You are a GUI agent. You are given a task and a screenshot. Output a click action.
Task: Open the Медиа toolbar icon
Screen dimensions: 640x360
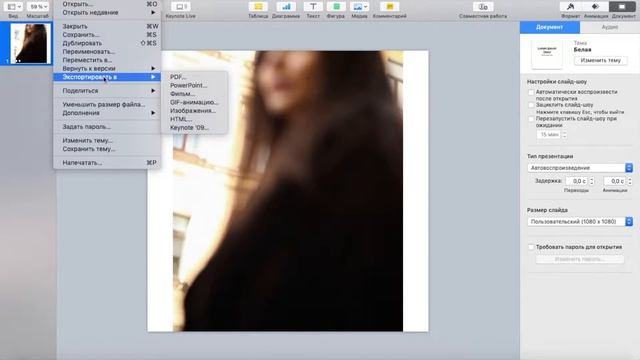click(359, 7)
